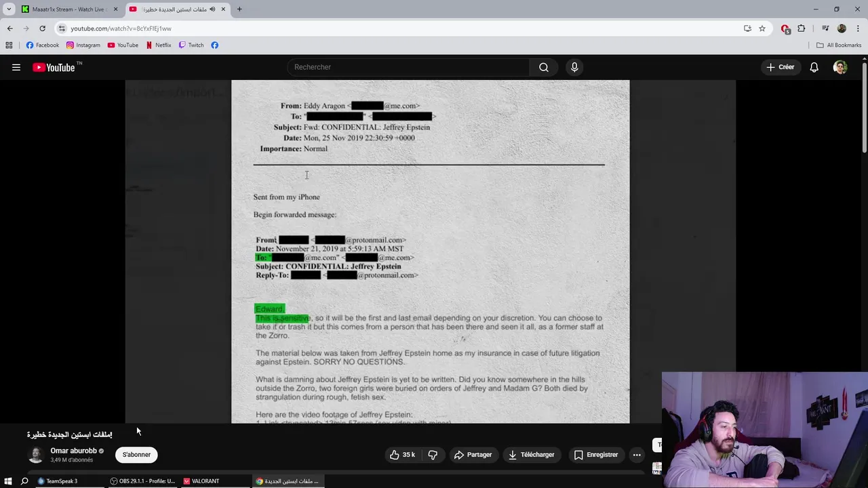Reload the current page
This screenshot has height=488, width=868.
click(42, 28)
